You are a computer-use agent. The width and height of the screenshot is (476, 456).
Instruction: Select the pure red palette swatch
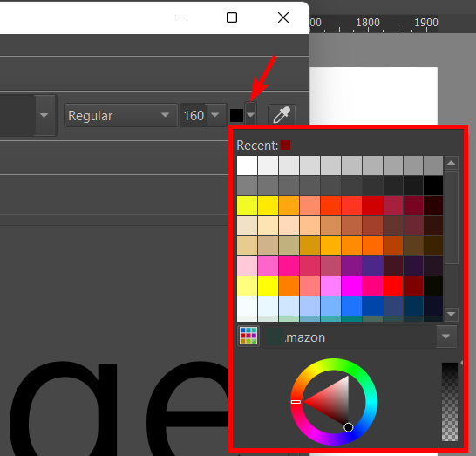tap(393, 286)
